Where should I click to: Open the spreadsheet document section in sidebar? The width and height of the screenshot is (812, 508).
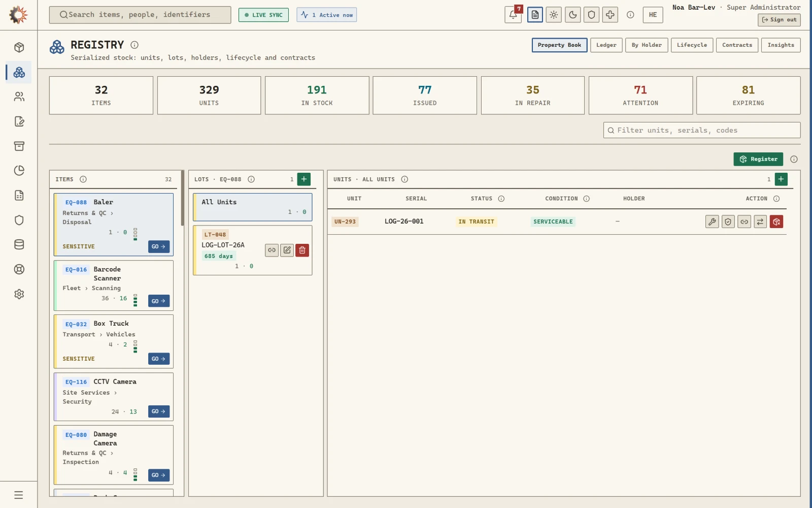[19, 195]
